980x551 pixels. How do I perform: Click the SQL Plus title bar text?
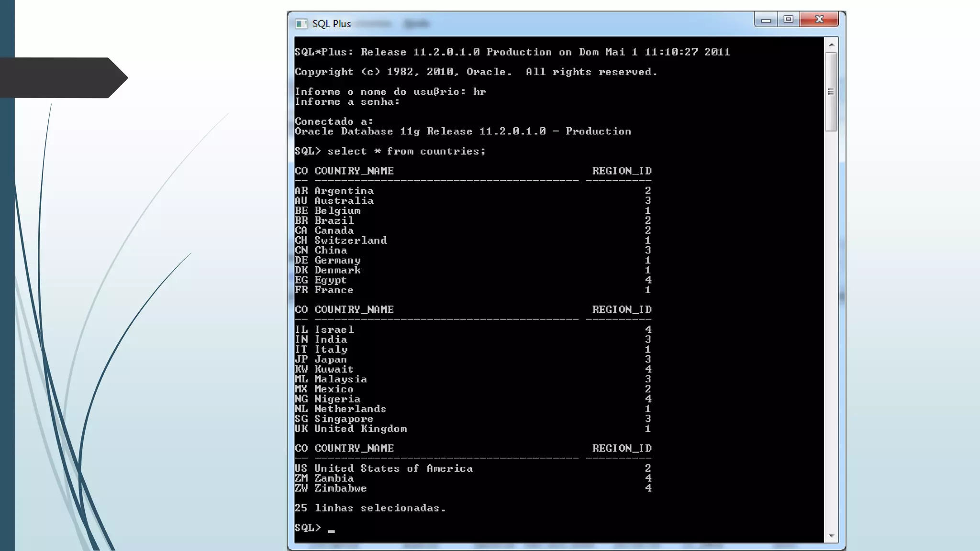[331, 24]
